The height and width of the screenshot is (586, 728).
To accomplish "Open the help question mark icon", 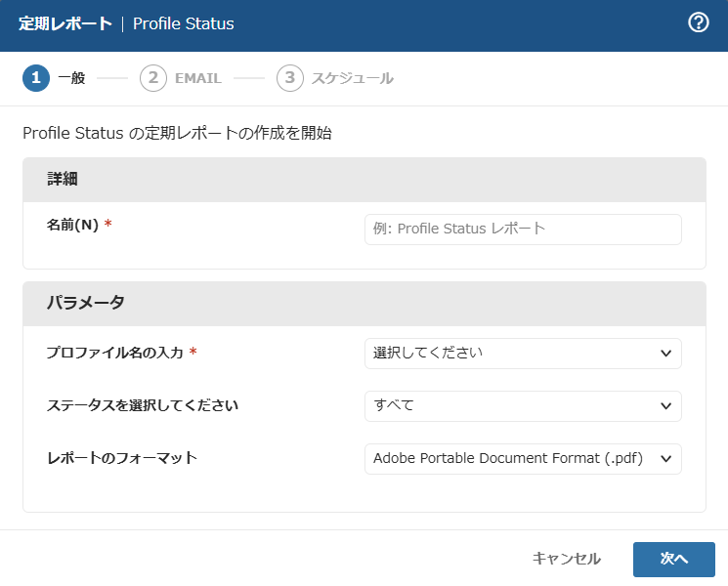I will pos(698,23).
